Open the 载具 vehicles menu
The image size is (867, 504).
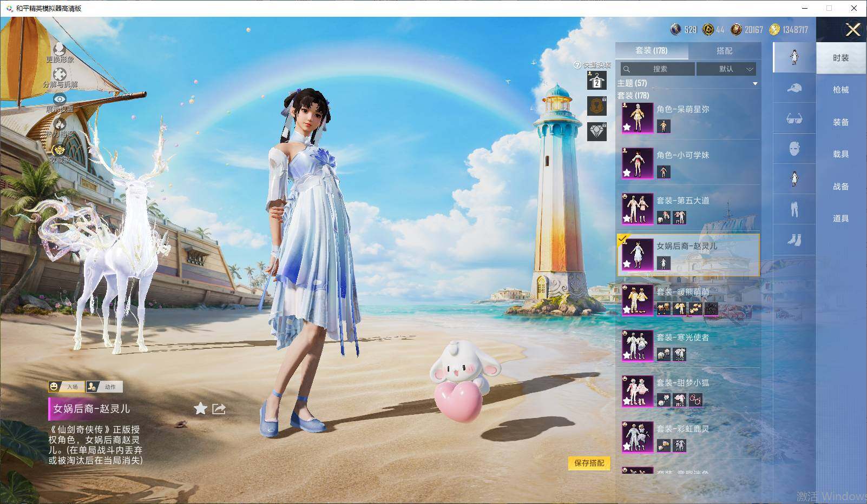click(841, 154)
